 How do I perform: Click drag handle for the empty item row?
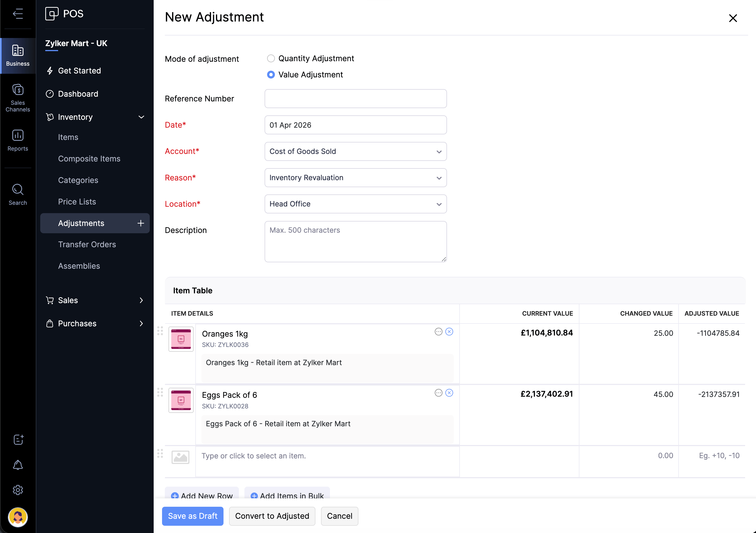tap(160, 453)
